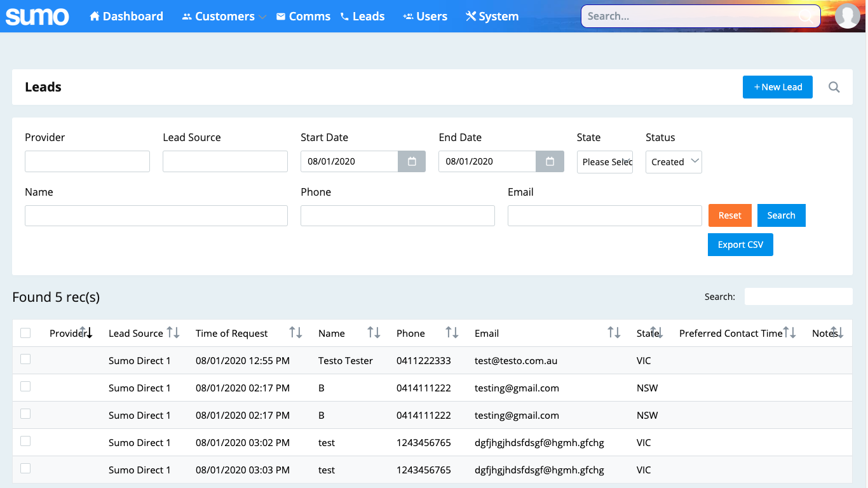
Task: Open the Comms menu item
Action: 303,17
